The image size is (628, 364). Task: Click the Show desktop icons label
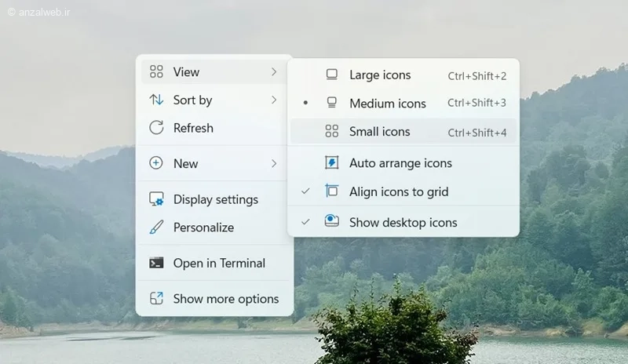403,222
